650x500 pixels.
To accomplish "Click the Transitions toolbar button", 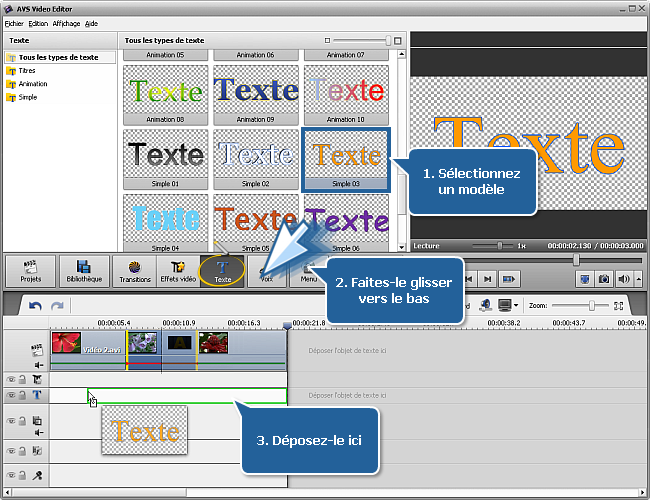I will [136, 271].
